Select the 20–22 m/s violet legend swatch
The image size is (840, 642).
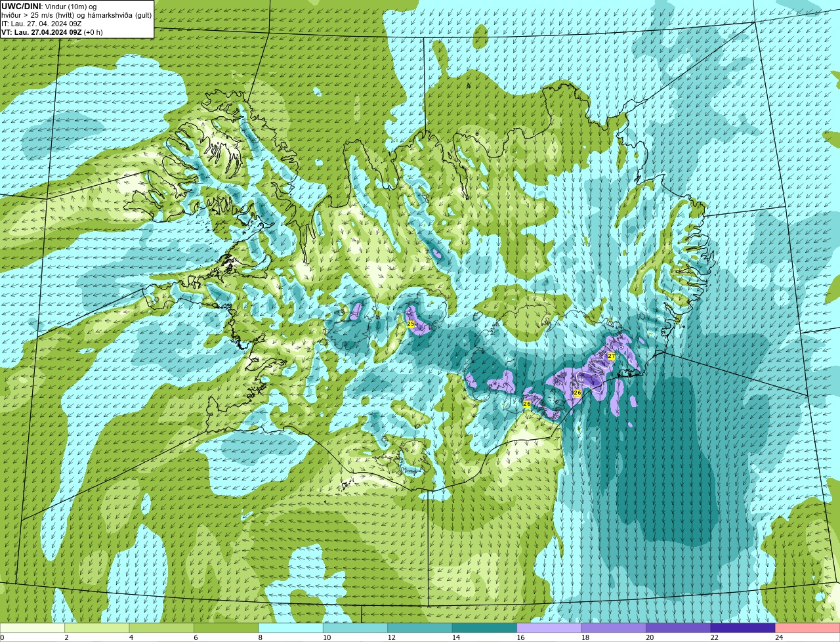679,628
